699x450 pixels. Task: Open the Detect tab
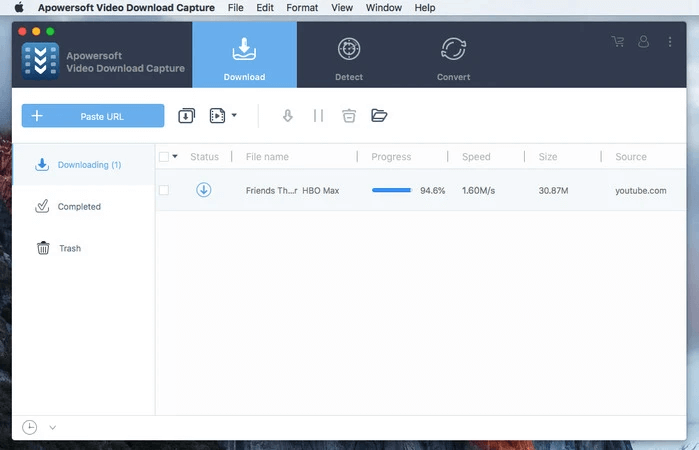(x=348, y=56)
